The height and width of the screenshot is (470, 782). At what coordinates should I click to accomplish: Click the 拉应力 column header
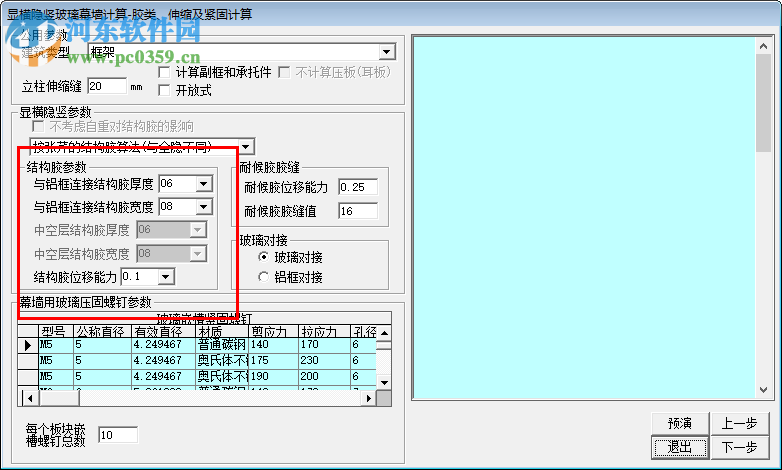pyautogui.click(x=324, y=331)
